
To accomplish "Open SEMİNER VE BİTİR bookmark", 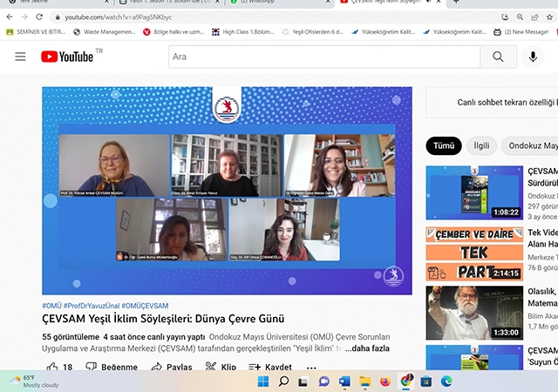I will pos(36,32).
